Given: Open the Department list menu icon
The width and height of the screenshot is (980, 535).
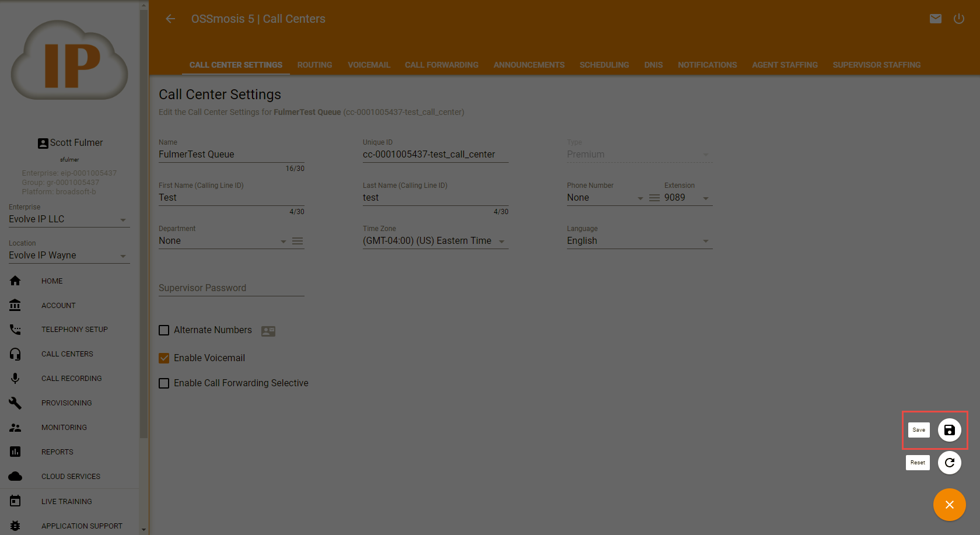Looking at the screenshot, I should click(297, 241).
